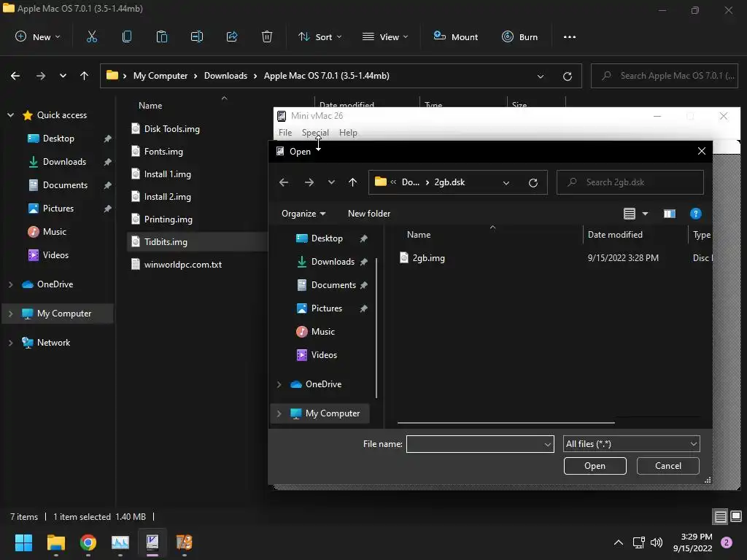The height and width of the screenshot is (560, 747).
Task: Open Google Chrome from taskbar
Action: click(88, 542)
